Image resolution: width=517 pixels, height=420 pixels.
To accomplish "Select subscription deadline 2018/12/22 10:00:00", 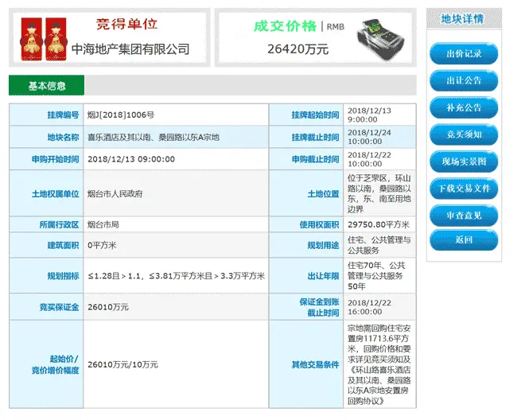I will [369, 159].
